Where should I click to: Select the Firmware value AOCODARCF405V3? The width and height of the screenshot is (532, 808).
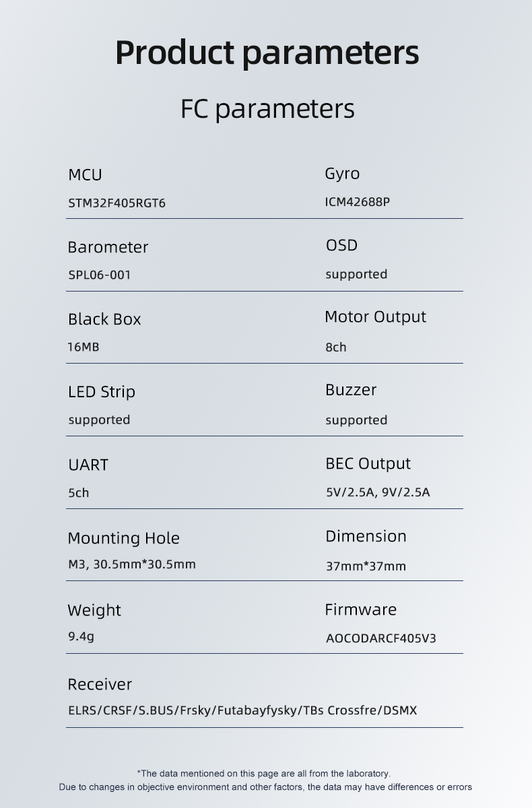point(380,638)
